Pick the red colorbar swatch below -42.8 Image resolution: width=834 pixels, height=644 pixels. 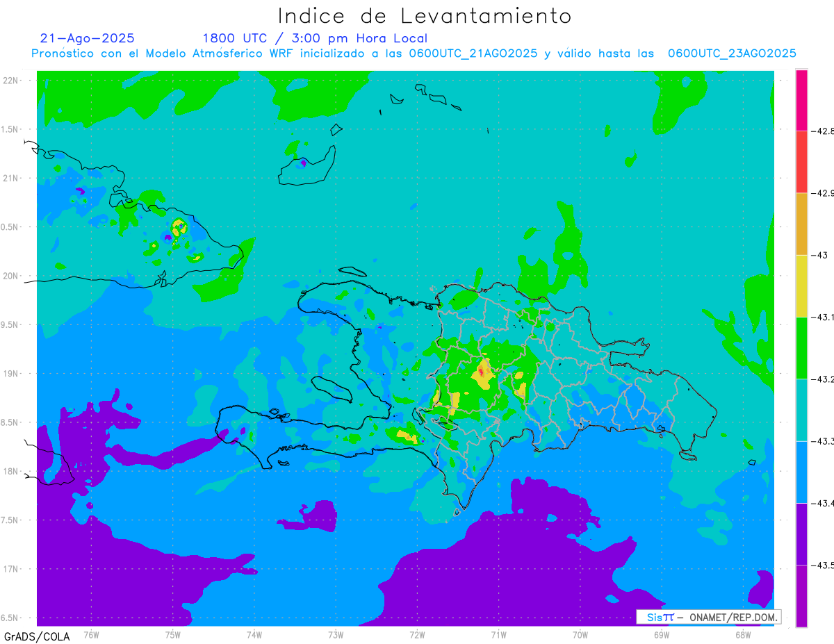pyautogui.click(x=801, y=162)
